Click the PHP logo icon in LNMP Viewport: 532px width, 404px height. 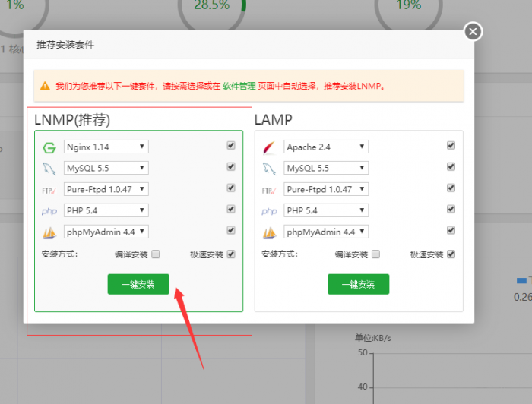click(x=49, y=211)
